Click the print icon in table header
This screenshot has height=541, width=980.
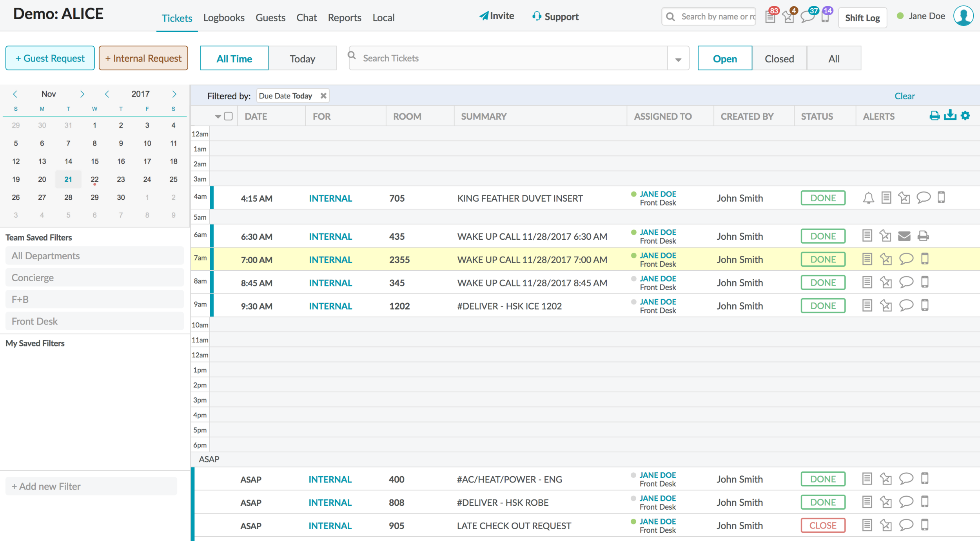pos(934,116)
